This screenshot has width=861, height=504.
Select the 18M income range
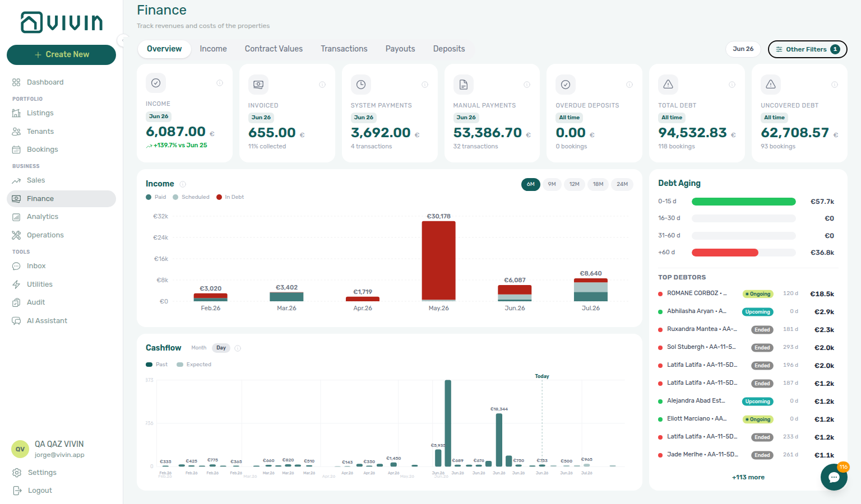pyautogui.click(x=598, y=184)
